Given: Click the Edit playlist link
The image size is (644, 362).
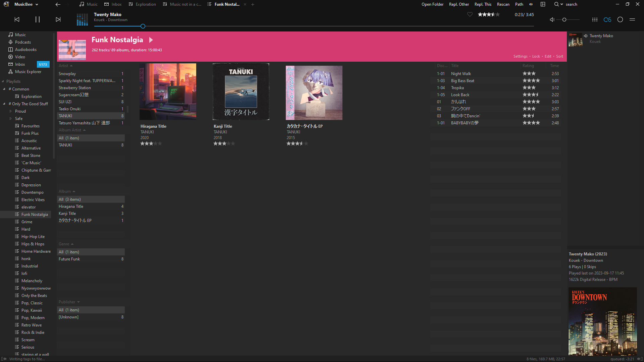Looking at the screenshot, I should point(548,56).
